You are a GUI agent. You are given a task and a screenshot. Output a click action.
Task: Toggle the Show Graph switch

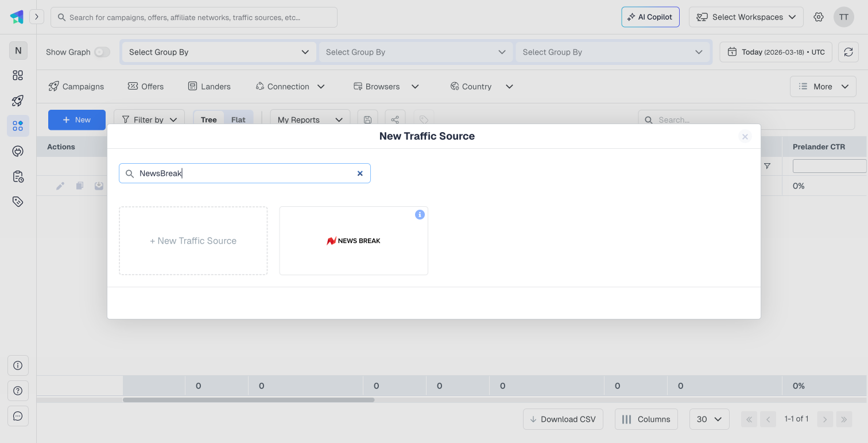[x=102, y=52]
